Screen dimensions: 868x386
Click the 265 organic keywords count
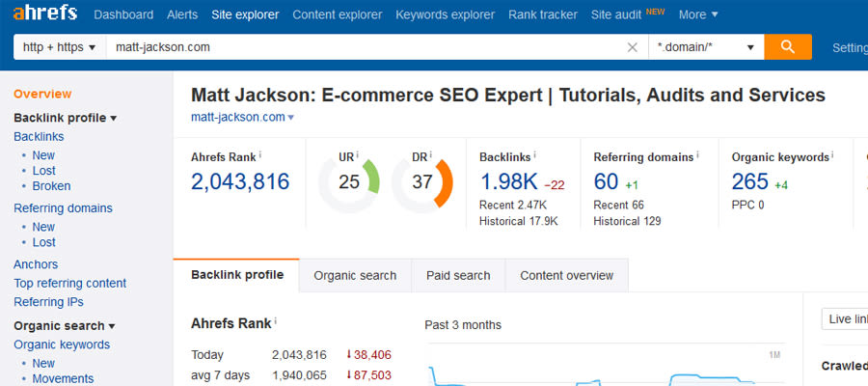750,181
